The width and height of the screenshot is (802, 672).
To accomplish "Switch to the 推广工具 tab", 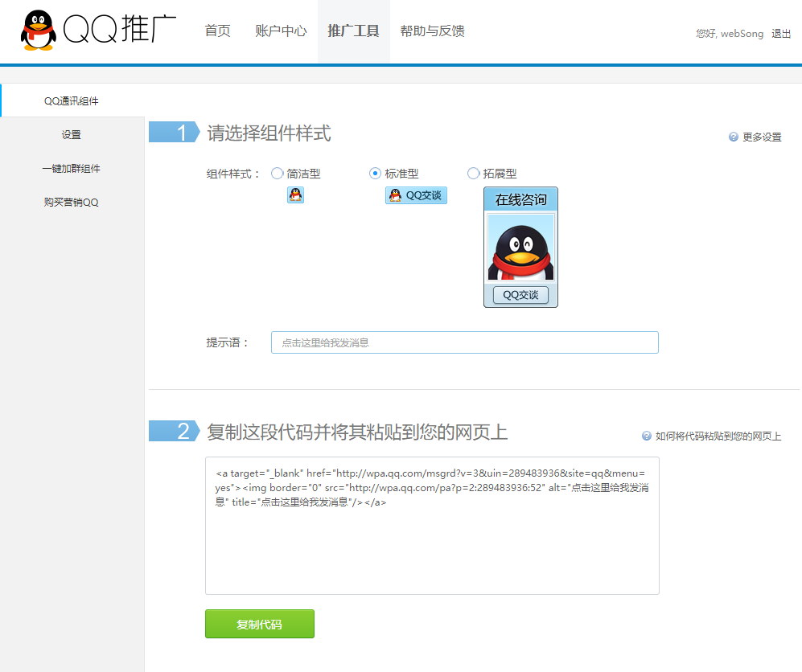I will [353, 31].
